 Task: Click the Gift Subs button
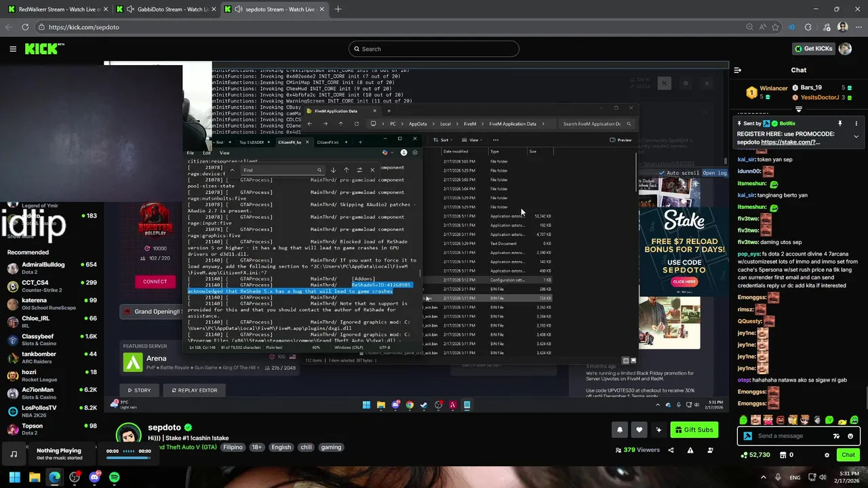coord(694,430)
